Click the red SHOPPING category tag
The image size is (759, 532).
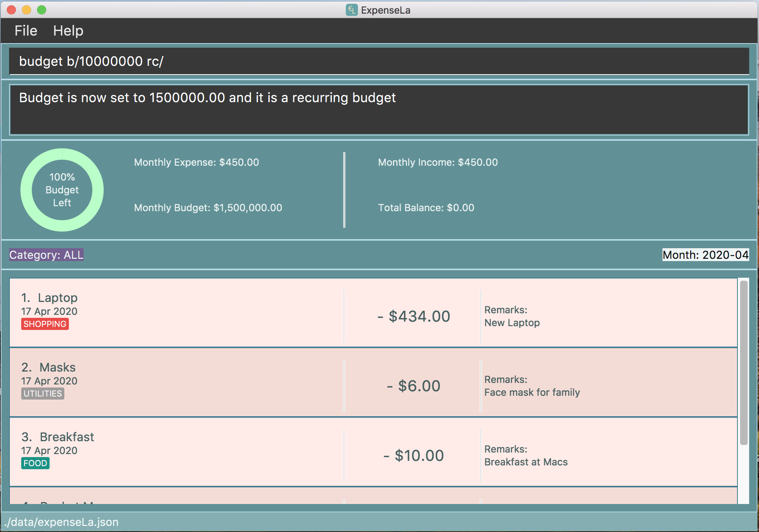pyautogui.click(x=45, y=324)
